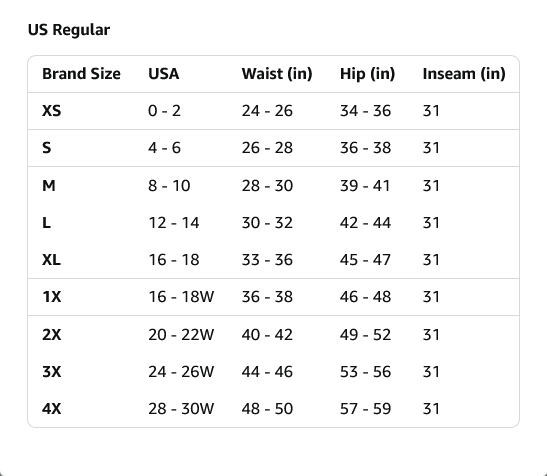The image size is (547, 476).
Task: Select the 1X brand size row label
Action: pyautogui.click(x=52, y=297)
